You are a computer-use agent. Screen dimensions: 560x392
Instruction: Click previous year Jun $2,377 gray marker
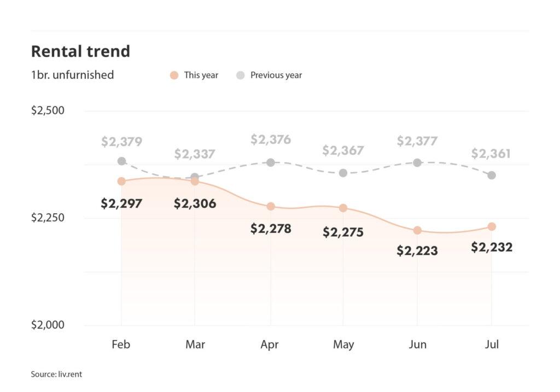pos(417,162)
